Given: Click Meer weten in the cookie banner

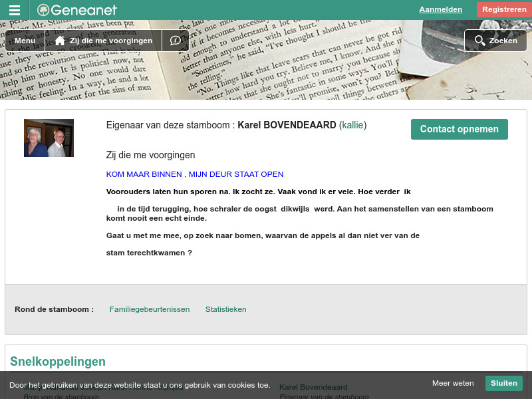Looking at the screenshot, I should point(453,383).
